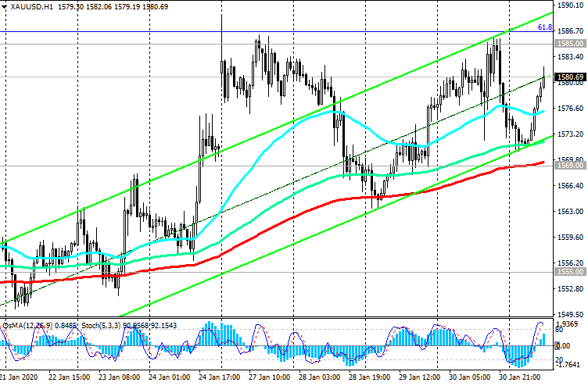Image resolution: width=588 pixels, height=386 pixels.
Task: Select the OHLC values 1579.30 1582.06 1579.19 1580.69
Action: coord(113,7)
